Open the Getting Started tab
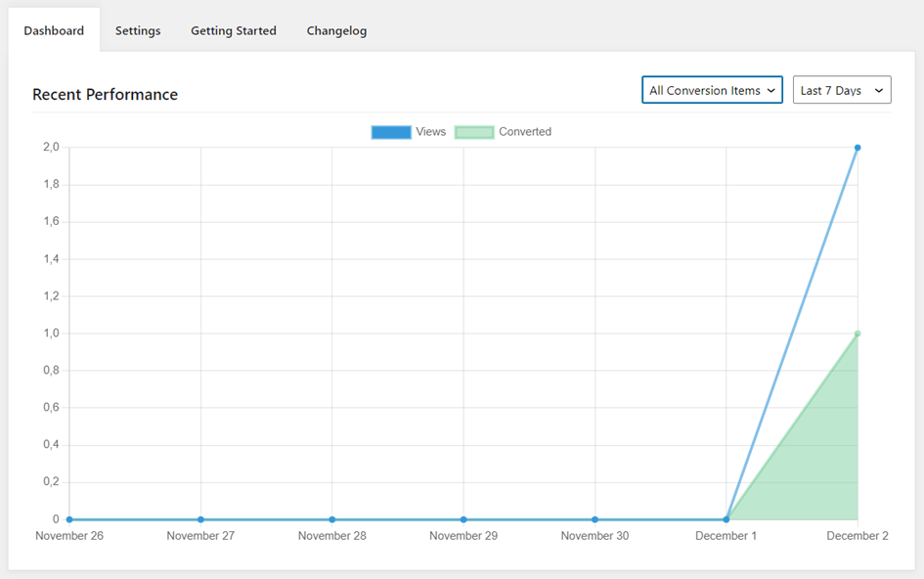Image resolution: width=924 pixels, height=579 pixels. 233,30
